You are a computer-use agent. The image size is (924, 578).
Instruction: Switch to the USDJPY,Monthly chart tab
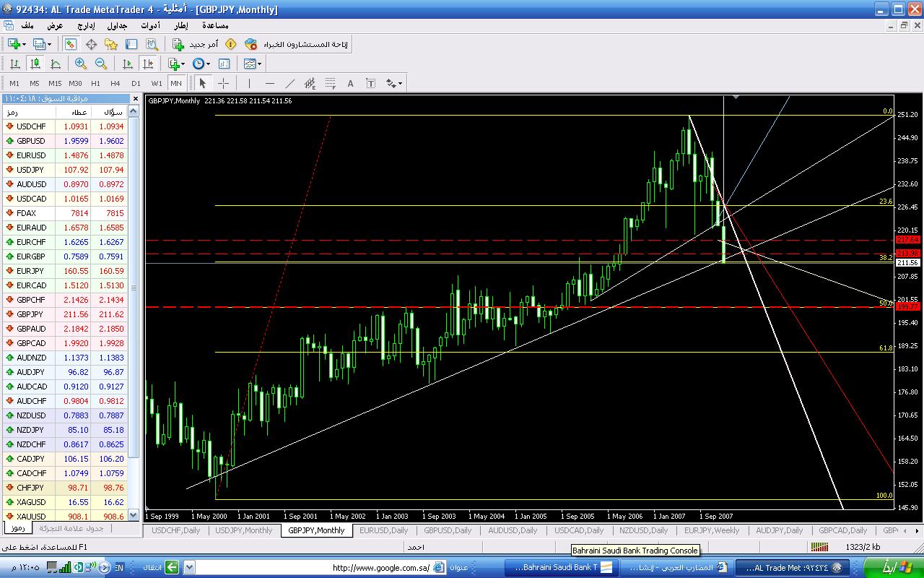[244, 530]
